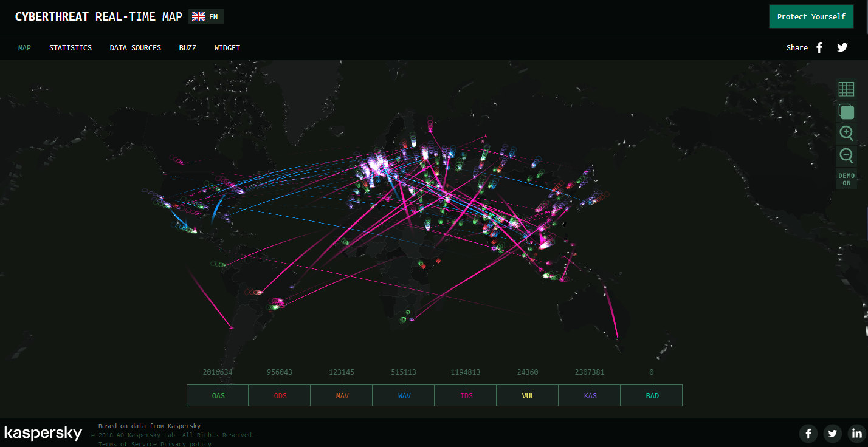Toggle WAV detections on the map
868x447 pixels.
[404, 395]
